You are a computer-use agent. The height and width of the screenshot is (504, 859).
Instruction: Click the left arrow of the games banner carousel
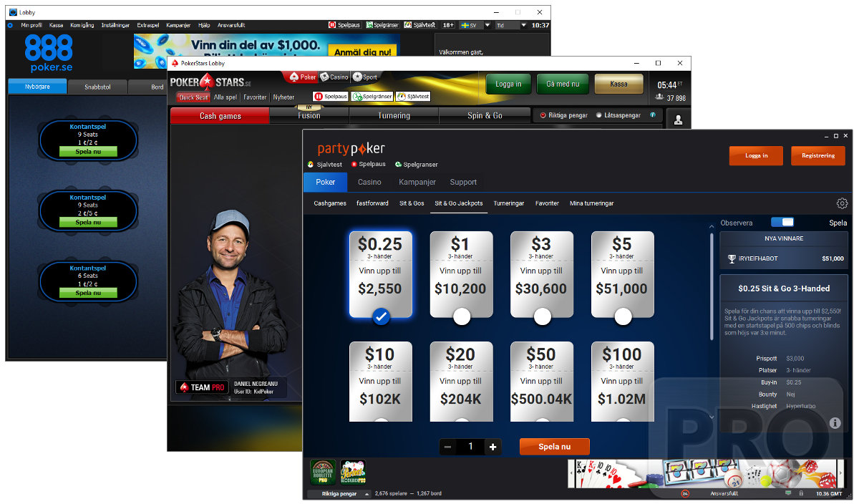[x=571, y=474]
